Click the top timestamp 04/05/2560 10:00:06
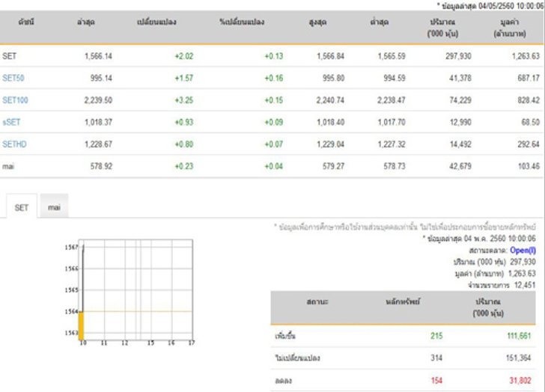This screenshot has height=392, width=545. click(511, 6)
